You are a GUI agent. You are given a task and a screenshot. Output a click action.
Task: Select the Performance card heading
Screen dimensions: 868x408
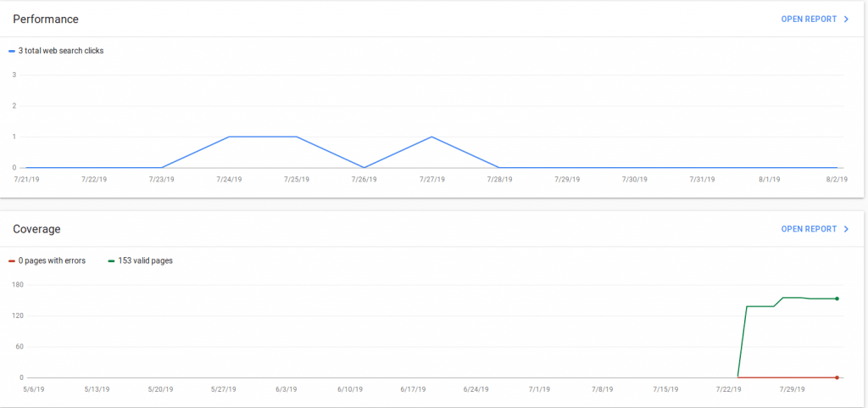pos(46,19)
